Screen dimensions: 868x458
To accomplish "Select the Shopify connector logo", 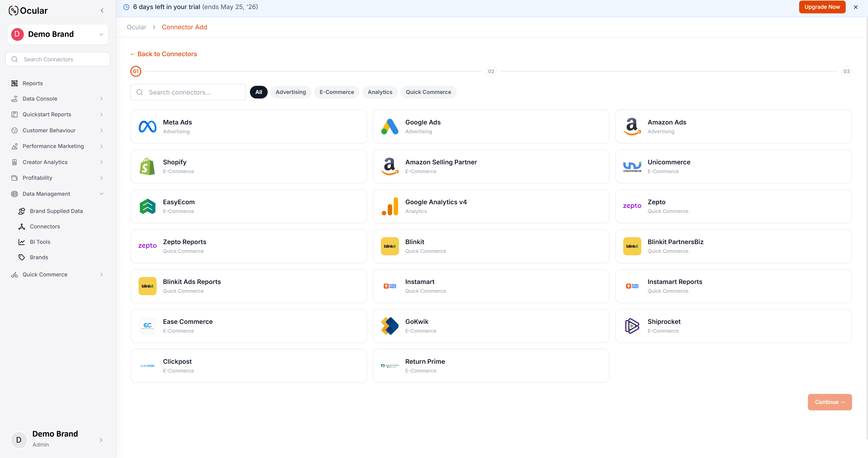I will coord(148,166).
